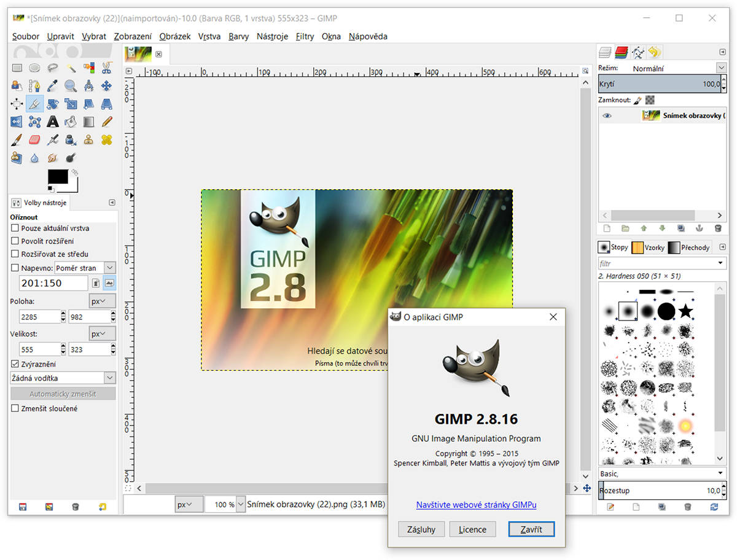Click the delete layer trash icon
737x560 pixels.
717,228
